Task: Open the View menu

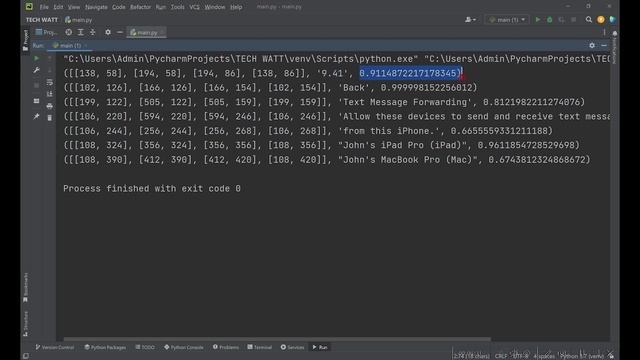Action: tap(74, 7)
